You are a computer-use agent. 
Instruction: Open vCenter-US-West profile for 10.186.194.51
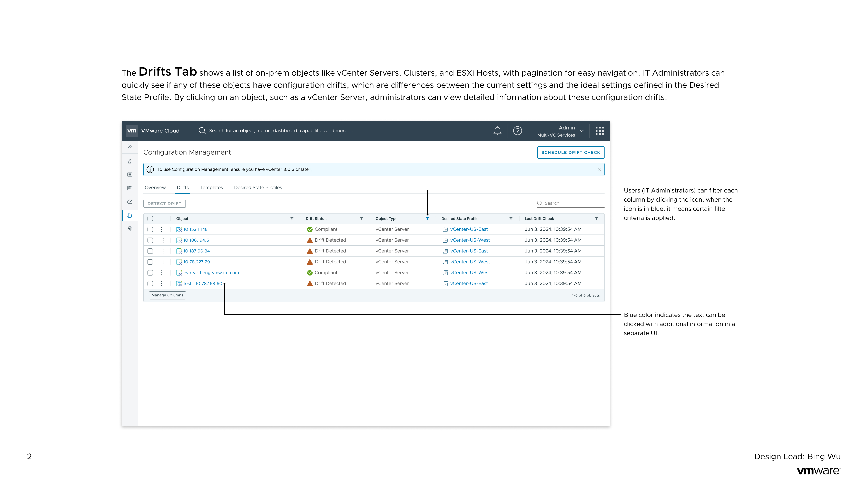coord(470,240)
